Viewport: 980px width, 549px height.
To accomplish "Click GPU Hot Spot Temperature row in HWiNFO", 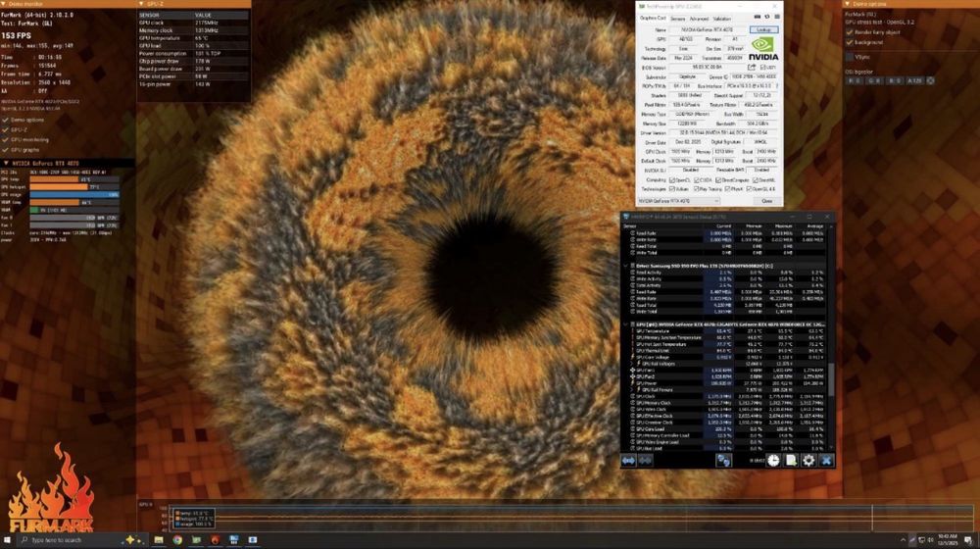I will click(728, 344).
